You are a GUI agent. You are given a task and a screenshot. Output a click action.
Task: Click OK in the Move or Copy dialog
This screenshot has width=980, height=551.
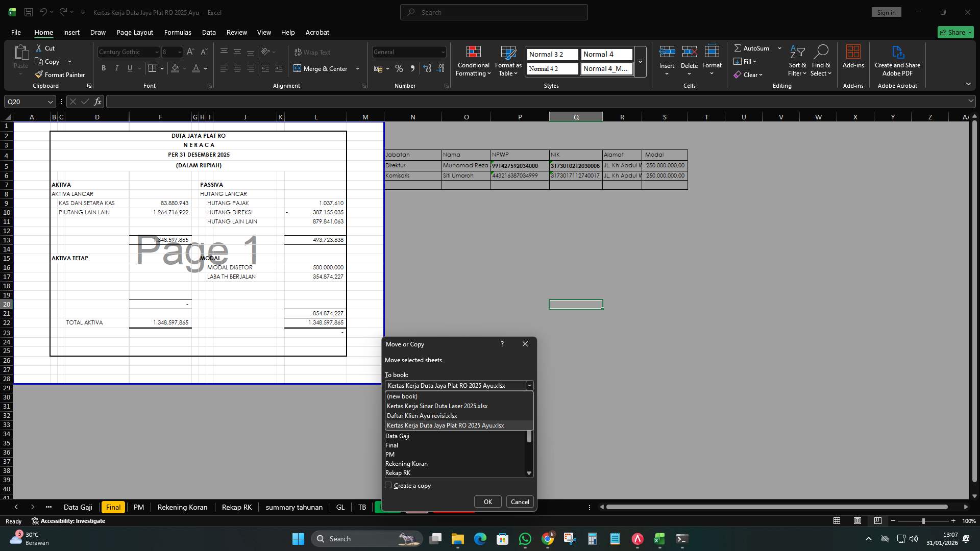tap(487, 502)
